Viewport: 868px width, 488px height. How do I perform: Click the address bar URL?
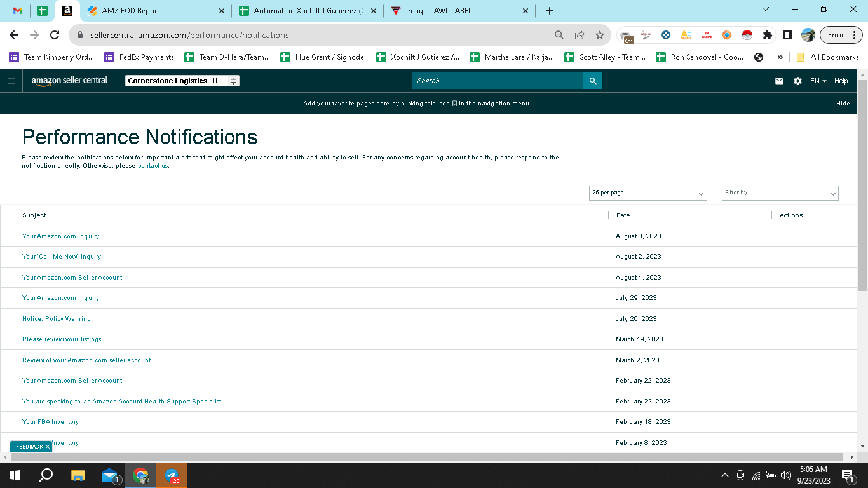tap(189, 35)
